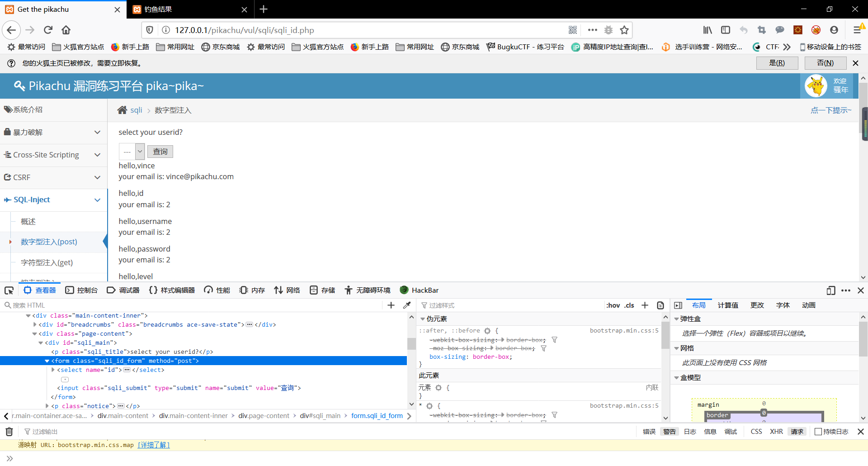Switch to the 控制台 console tab
The height and width of the screenshot is (466, 868).
[81, 290]
